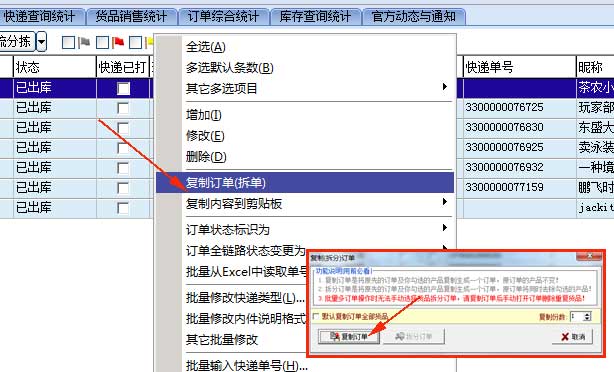Click the 茶农小 nickname in highlighted row
614x372 pixels.
coord(596,87)
